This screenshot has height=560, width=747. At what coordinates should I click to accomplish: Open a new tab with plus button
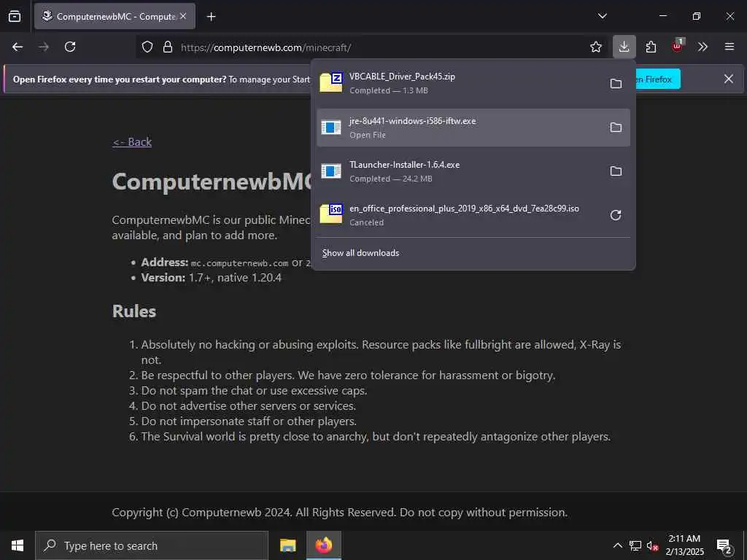[211, 17]
